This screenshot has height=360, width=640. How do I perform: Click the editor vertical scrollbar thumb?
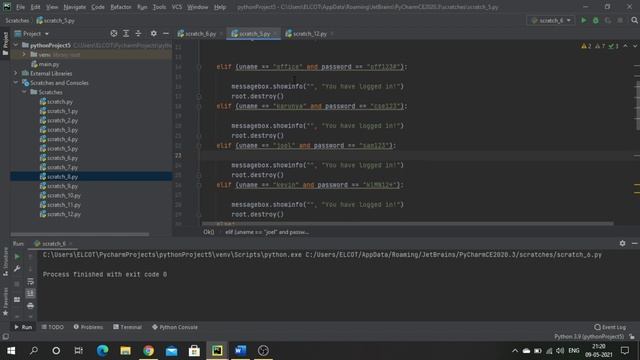tap(637, 106)
